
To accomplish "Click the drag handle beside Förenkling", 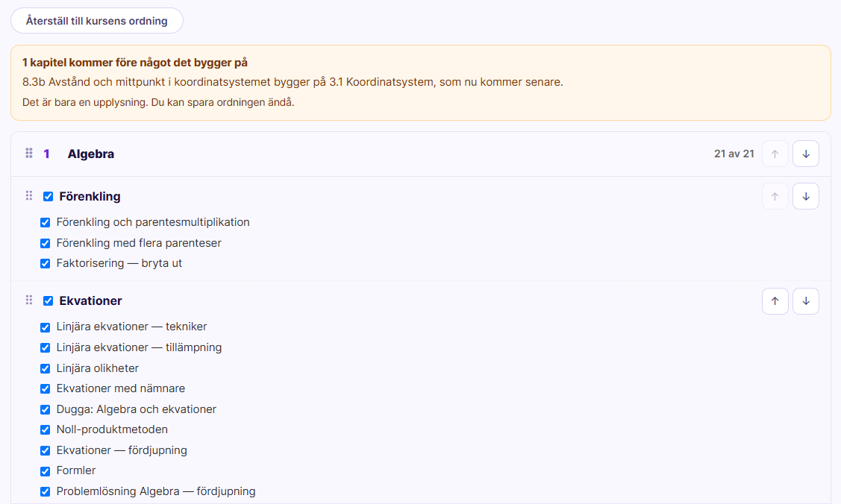I will coord(29,195).
